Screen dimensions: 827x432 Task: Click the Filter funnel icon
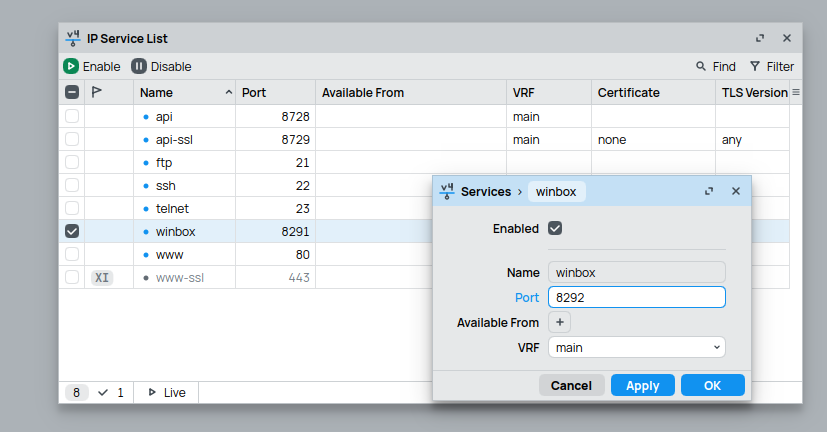point(755,66)
